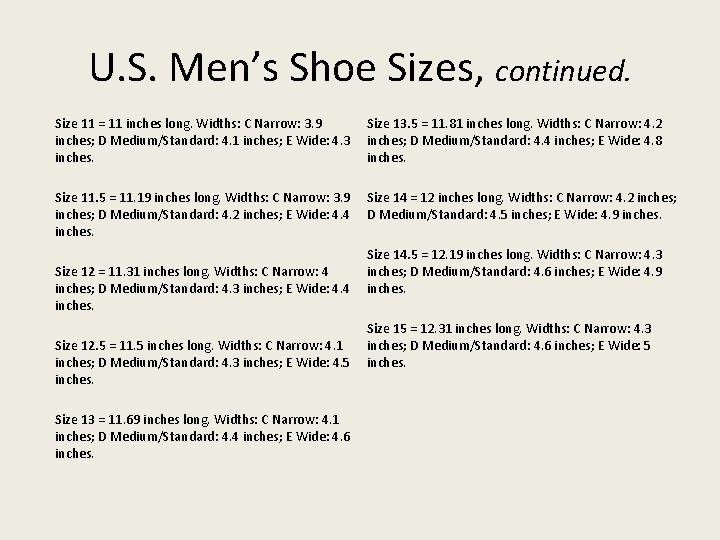The height and width of the screenshot is (540, 720).
Task: Click 12.31 inches long in Size 15
Action: [471, 329]
